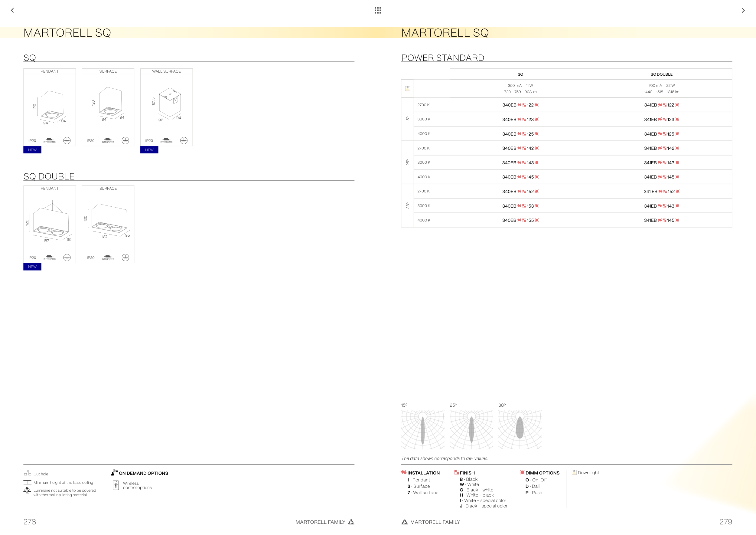Screen dimensions: 756x535
Task: Click the Wireless control options icon
Action: pos(116,485)
